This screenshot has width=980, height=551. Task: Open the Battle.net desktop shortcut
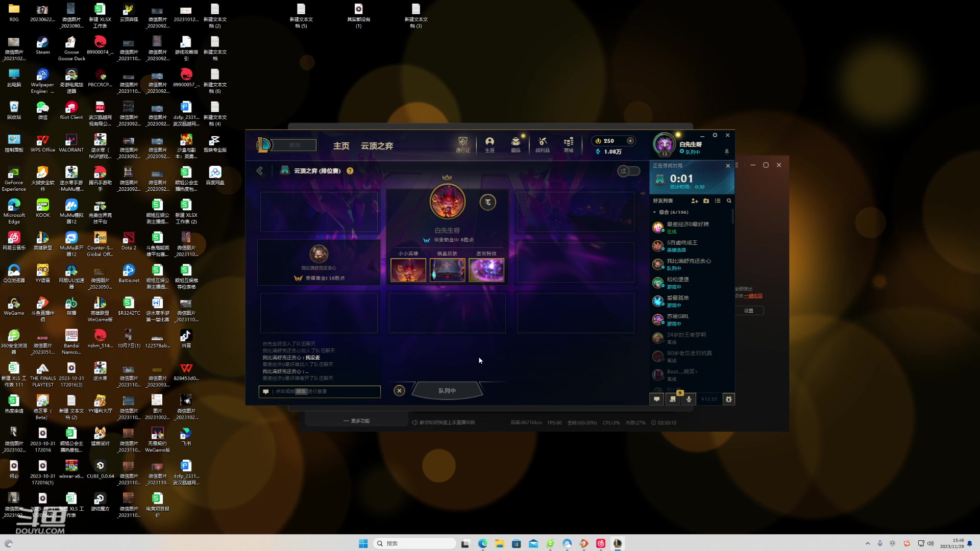pos(129,274)
